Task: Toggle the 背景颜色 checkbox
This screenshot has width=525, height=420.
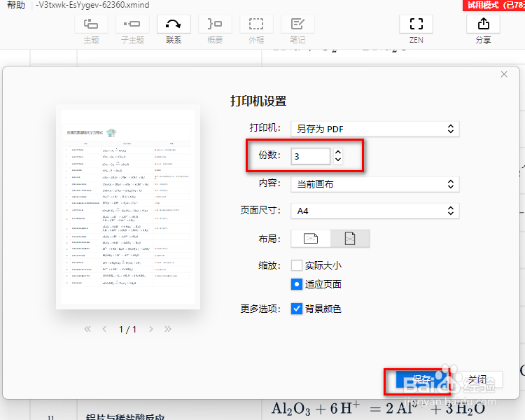Action: [x=297, y=309]
